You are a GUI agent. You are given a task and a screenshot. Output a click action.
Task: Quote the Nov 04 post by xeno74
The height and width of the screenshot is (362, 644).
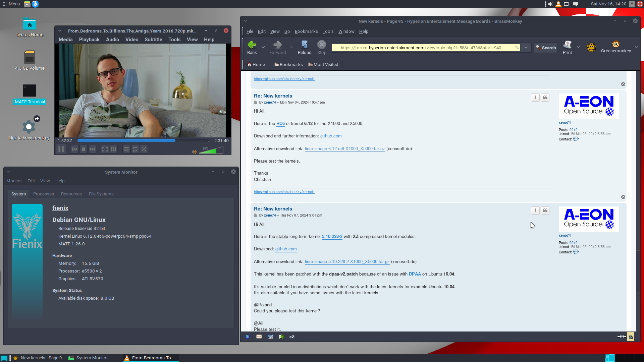(545, 98)
